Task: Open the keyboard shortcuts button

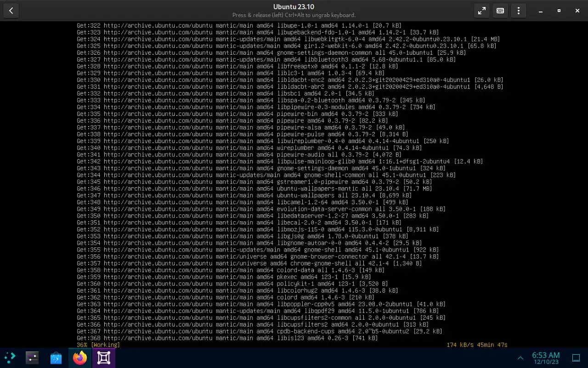Action: click(x=500, y=11)
